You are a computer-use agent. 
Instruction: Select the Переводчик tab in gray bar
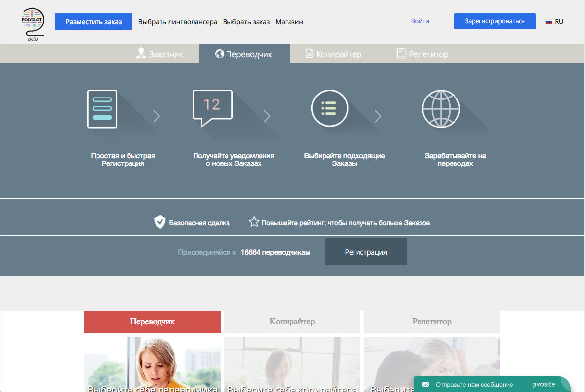pyautogui.click(x=244, y=54)
